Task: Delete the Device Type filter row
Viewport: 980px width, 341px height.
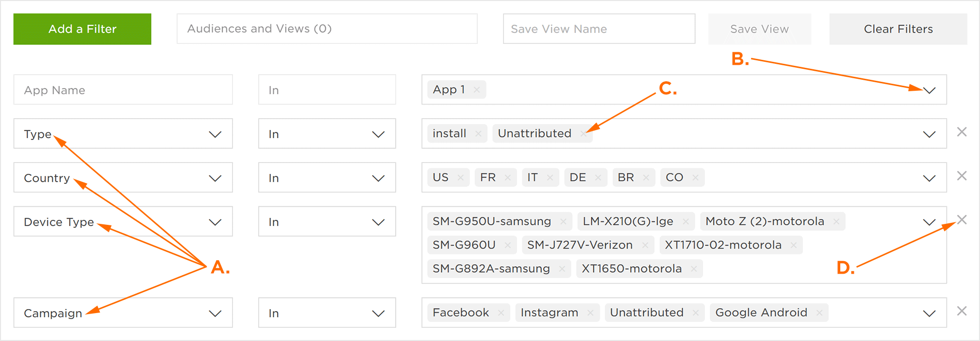Action: point(962,220)
